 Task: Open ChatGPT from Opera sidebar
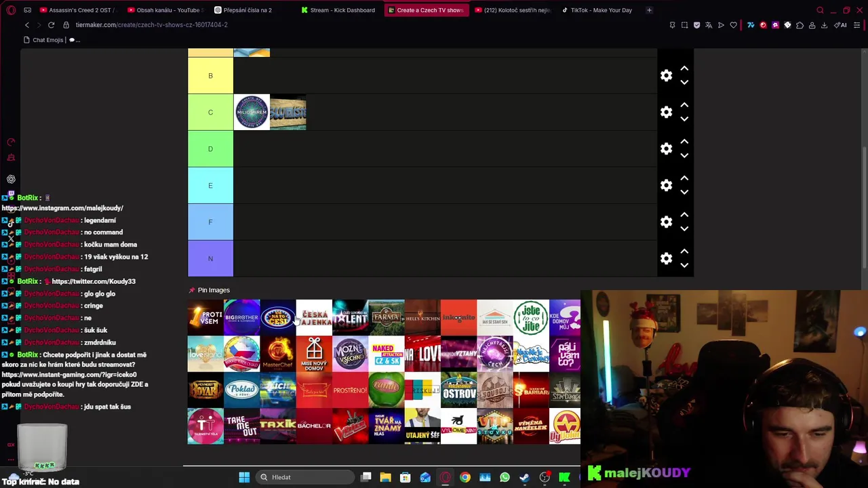(11, 180)
